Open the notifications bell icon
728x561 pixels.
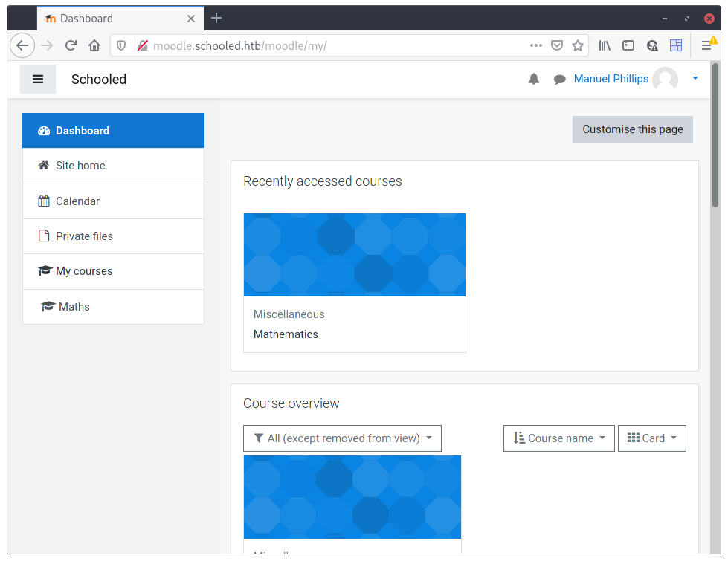(534, 80)
